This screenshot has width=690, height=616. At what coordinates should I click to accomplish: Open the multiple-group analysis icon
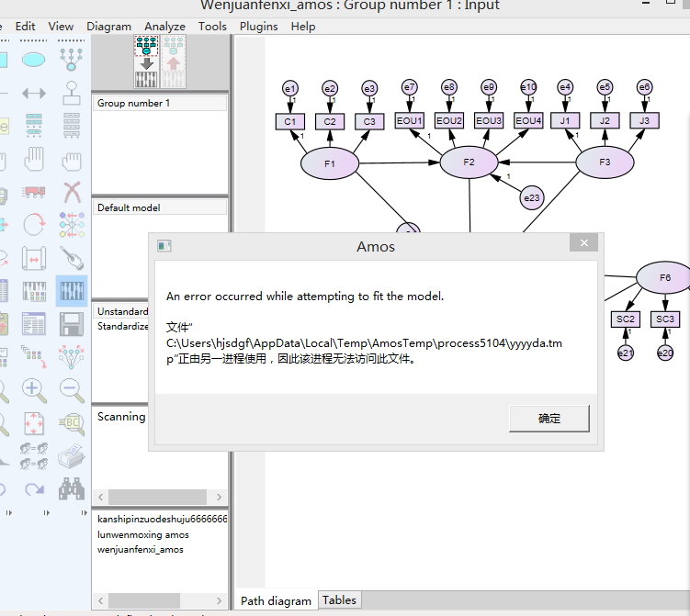pyautogui.click(x=33, y=456)
